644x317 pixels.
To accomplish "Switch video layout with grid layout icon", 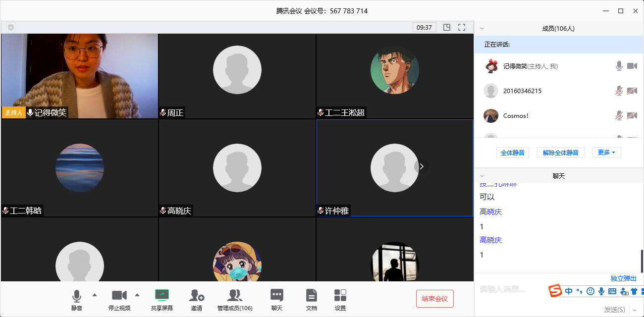I will point(447,27).
